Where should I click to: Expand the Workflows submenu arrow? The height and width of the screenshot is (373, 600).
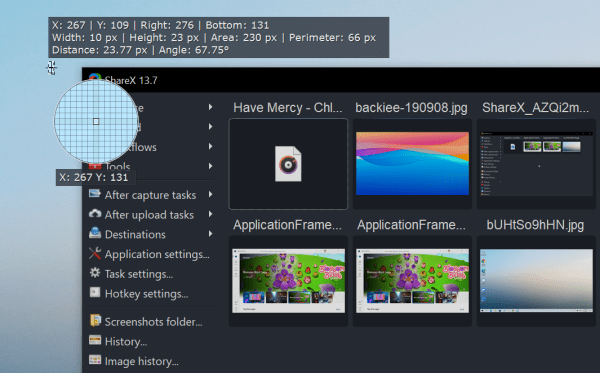tap(210, 146)
